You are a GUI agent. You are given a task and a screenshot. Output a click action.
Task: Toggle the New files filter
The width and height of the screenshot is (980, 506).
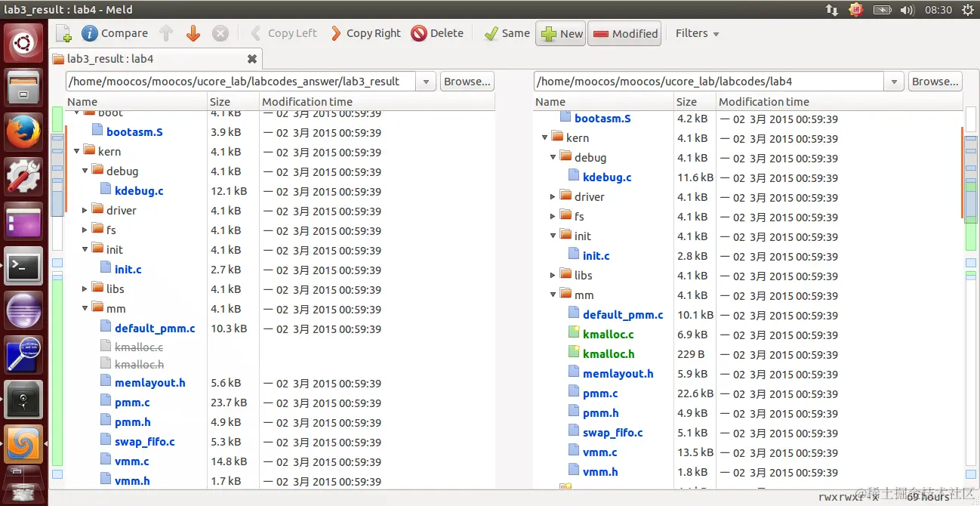pos(561,33)
